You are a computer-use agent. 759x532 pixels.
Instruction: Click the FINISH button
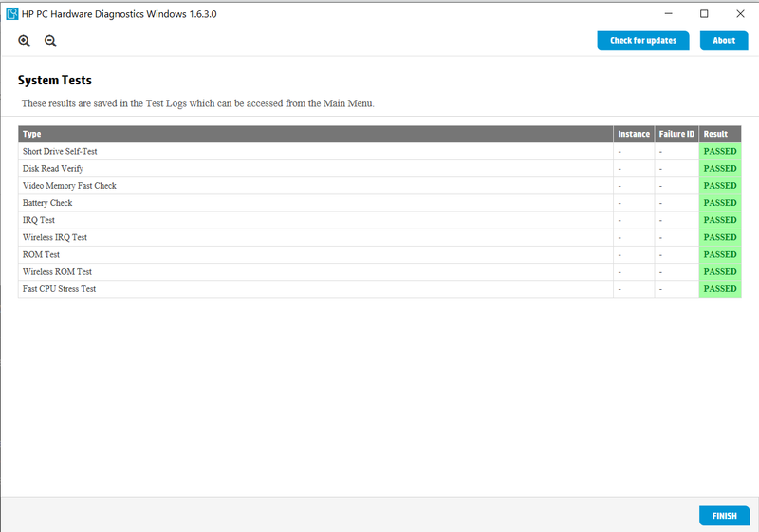pos(724,516)
